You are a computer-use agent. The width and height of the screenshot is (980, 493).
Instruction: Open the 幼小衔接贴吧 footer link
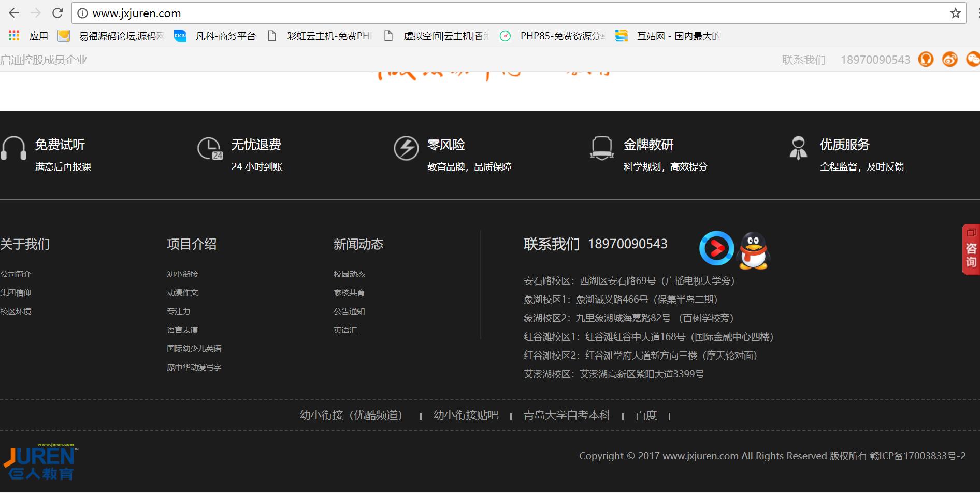click(466, 415)
